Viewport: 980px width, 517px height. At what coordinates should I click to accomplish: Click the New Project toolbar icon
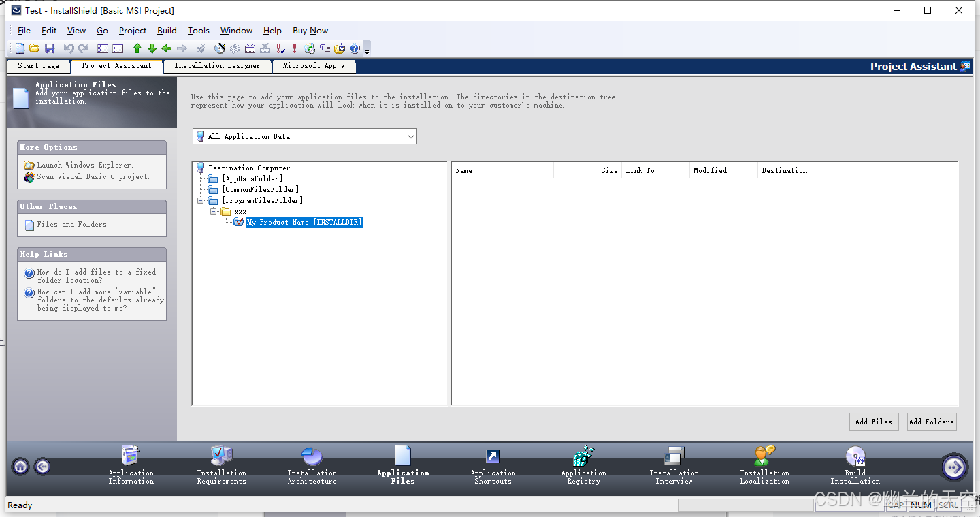click(20, 48)
